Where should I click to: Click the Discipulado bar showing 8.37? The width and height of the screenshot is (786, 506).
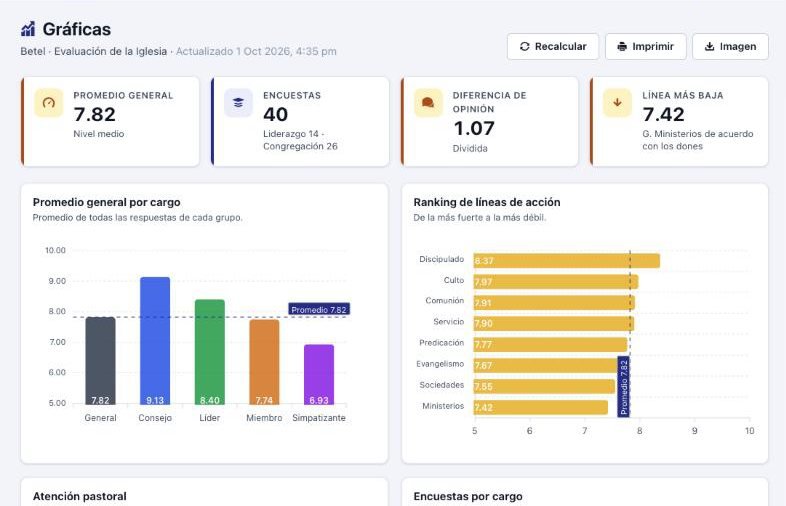567,261
